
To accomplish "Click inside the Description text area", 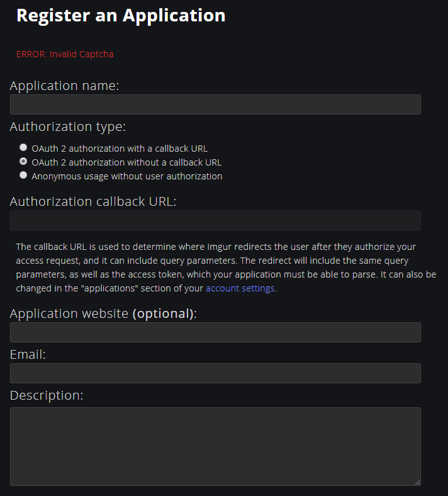I will coord(215,446).
